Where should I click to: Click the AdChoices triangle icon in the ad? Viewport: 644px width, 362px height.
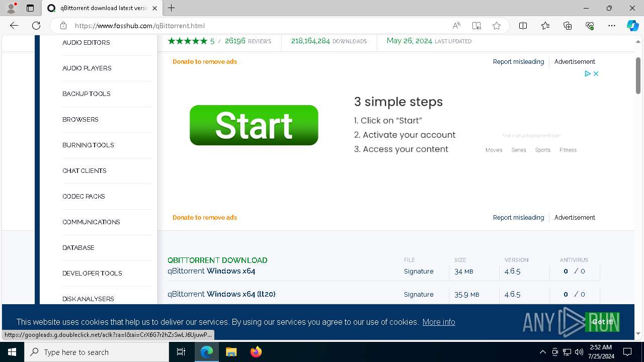(587, 73)
